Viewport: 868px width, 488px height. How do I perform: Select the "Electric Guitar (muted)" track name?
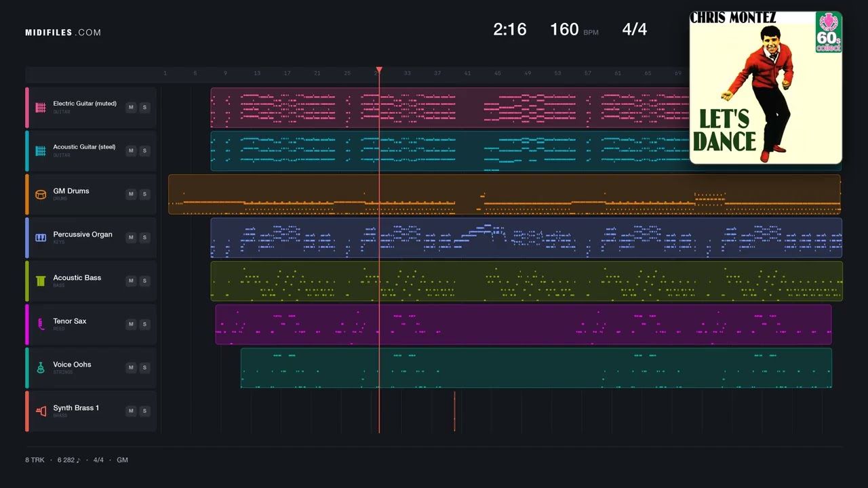pos(85,104)
